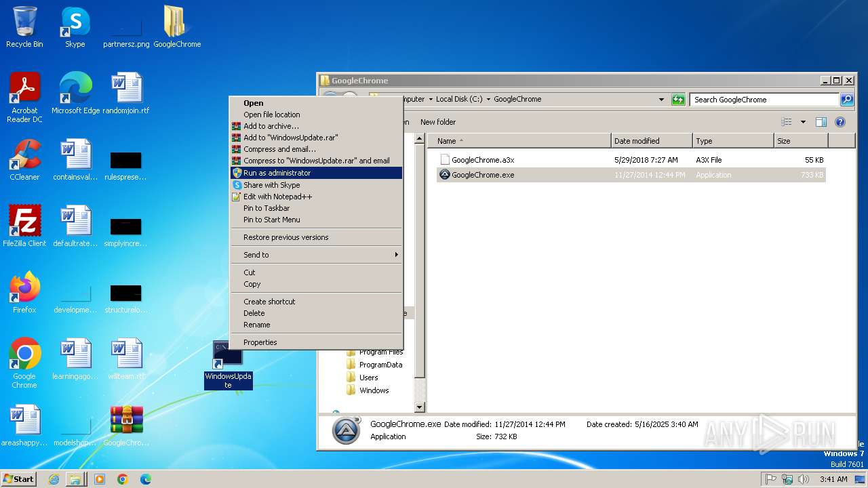Open the Start menu
This screenshot has height=488, width=868.
(18, 479)
